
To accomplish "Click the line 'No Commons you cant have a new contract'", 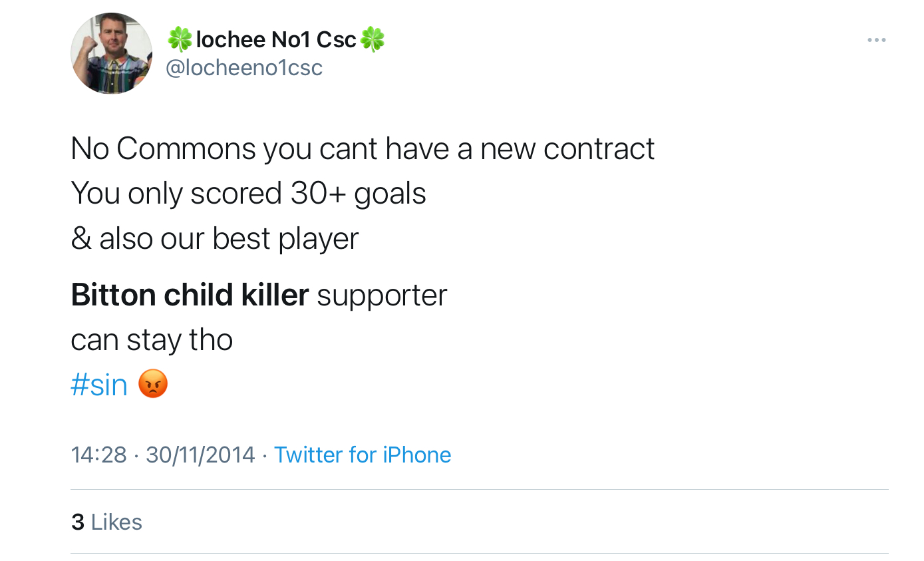I will tap(363, 148).
